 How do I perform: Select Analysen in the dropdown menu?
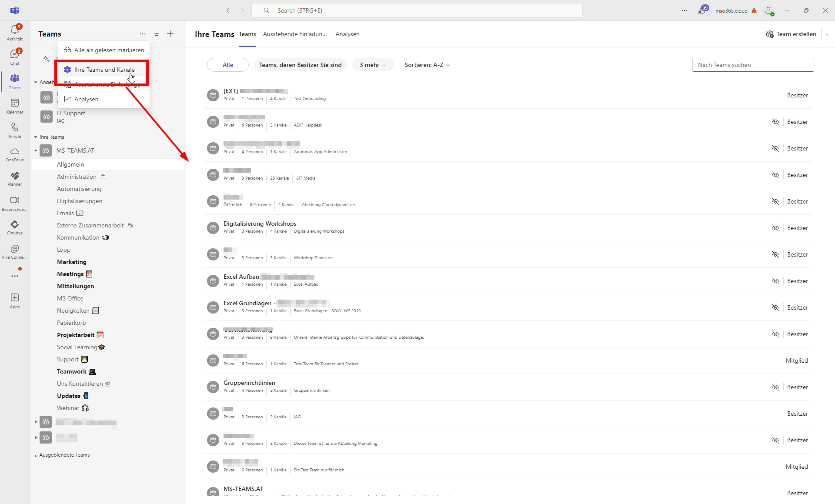pos(104,99)
